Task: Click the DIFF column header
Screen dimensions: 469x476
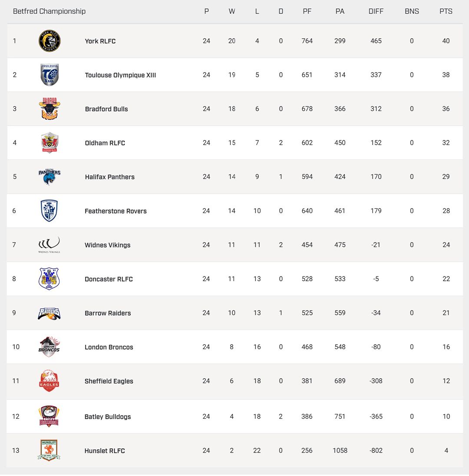Action: (x=376, y=11)
